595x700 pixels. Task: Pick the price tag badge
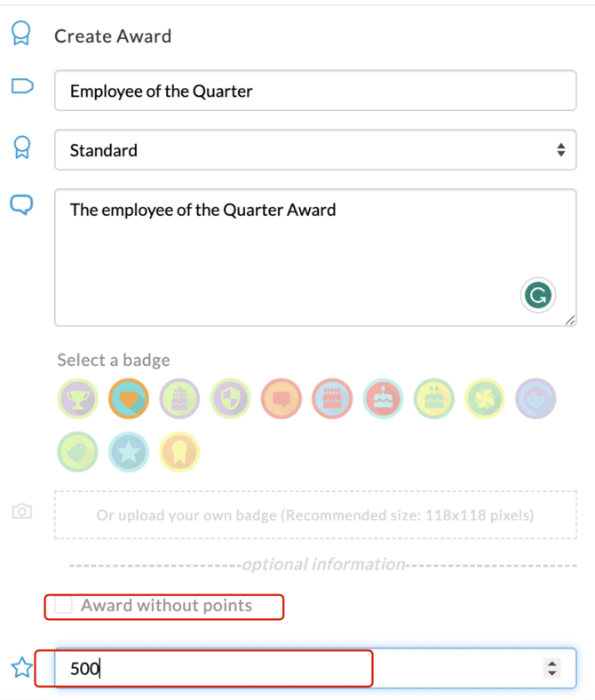tap(78, 452)
